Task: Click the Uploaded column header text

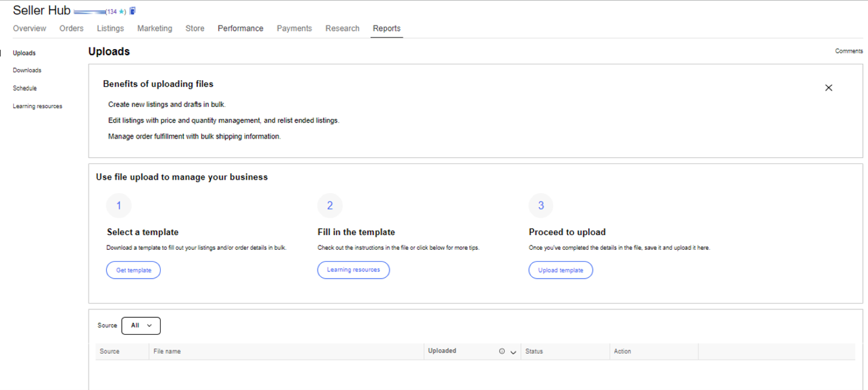Action: [x=442, y=351]
